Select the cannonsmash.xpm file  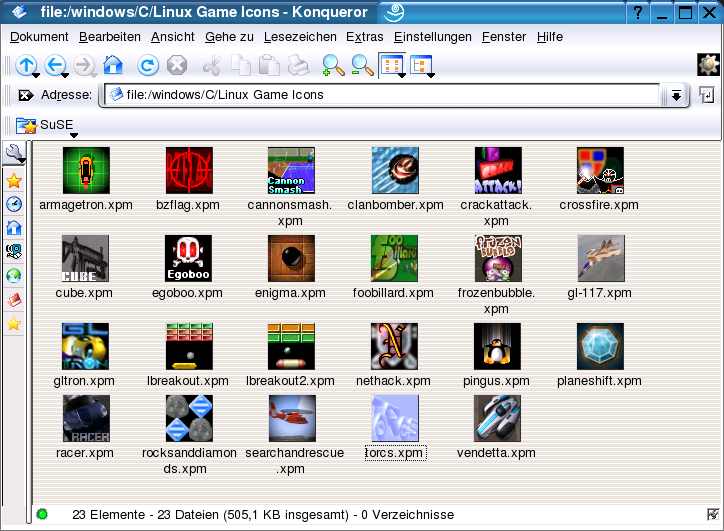pos(290,187)
